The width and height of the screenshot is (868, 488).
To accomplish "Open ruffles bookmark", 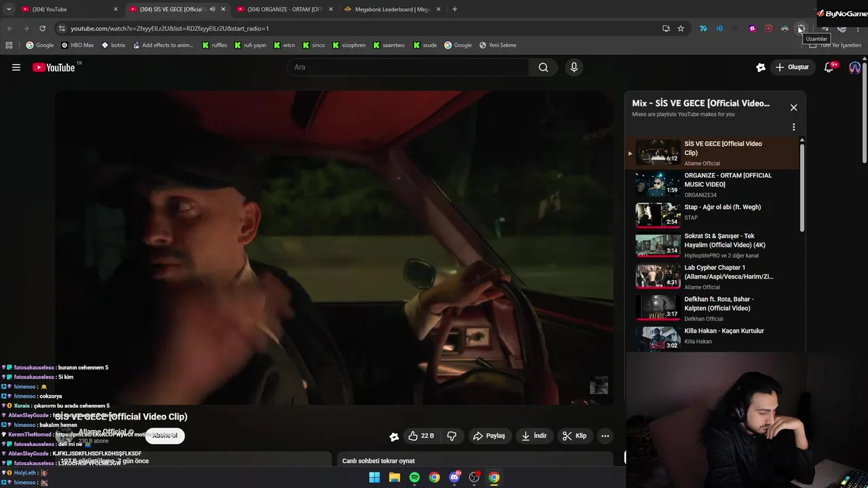I will (214, 45).
